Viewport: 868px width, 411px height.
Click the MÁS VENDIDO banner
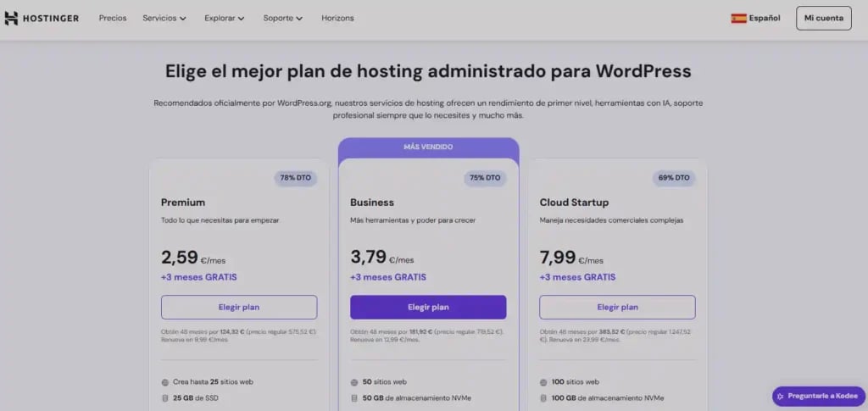coord(428,147)
